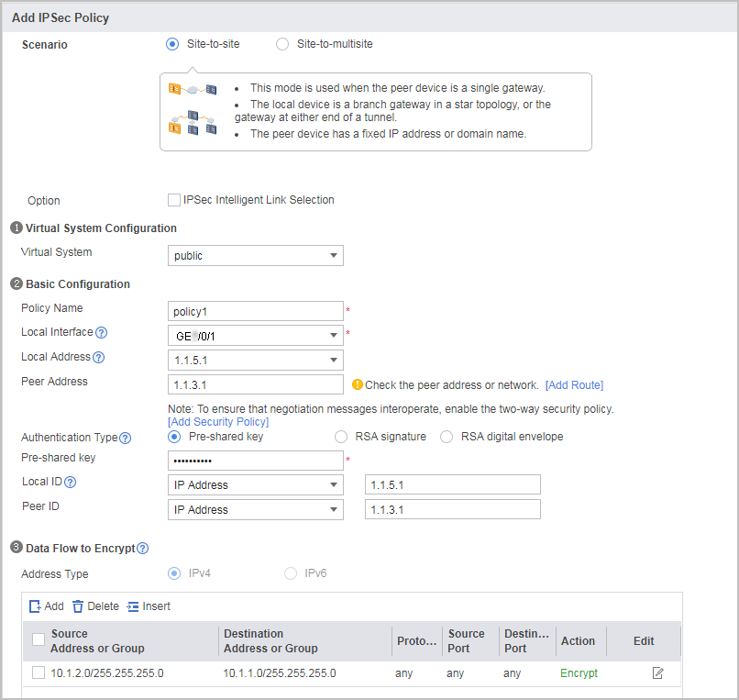Click the Add icon in data flow toolbar

[35, 606]
